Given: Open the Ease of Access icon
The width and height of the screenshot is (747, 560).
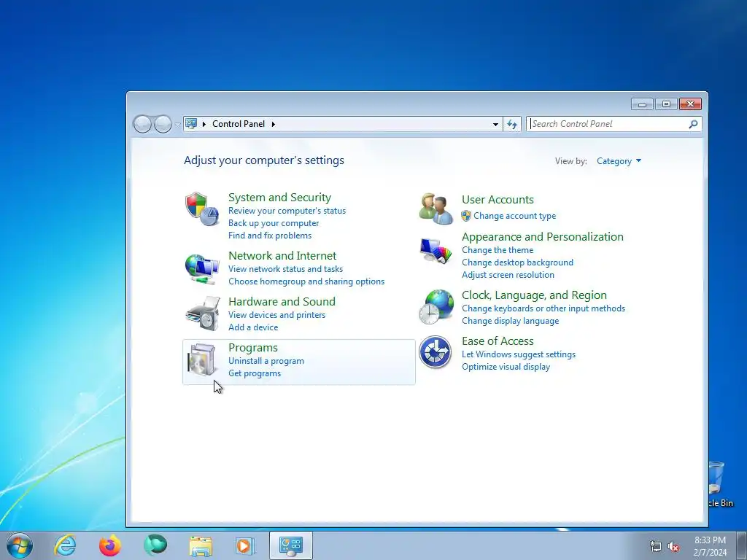Looking at the screenshot, I should (x=436, y=352).
